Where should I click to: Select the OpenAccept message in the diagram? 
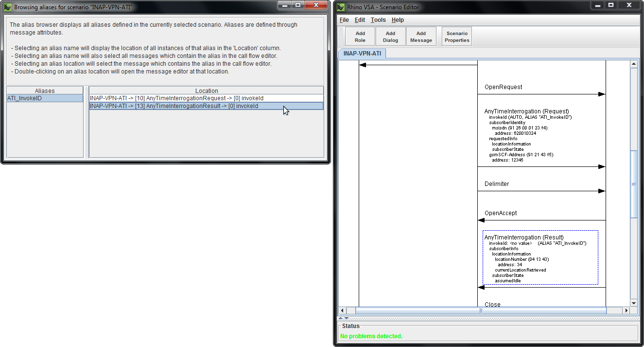point(501,213)
